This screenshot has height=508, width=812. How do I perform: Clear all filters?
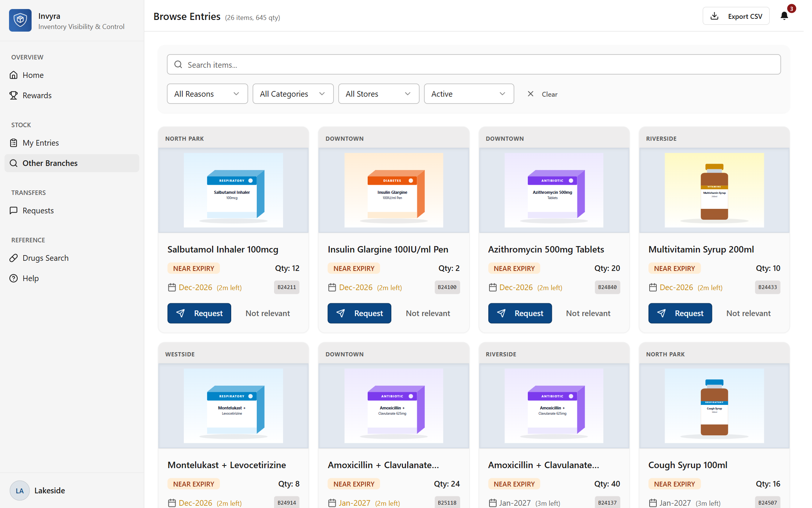[x=542, y=94]
